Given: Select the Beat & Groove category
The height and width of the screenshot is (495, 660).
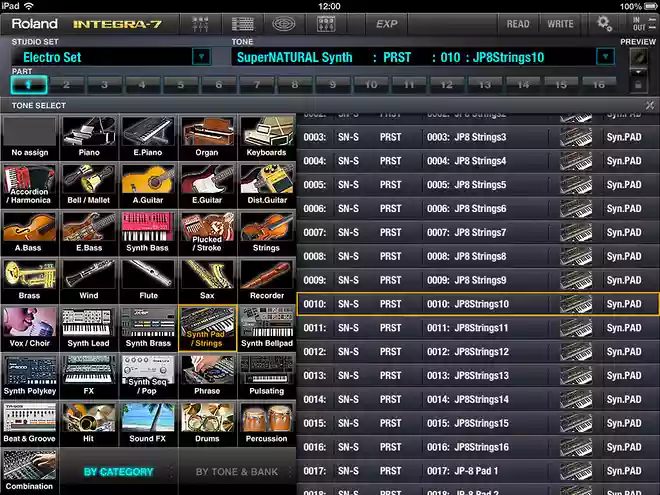Looking at the screenshot, I should tap(29, 423).
